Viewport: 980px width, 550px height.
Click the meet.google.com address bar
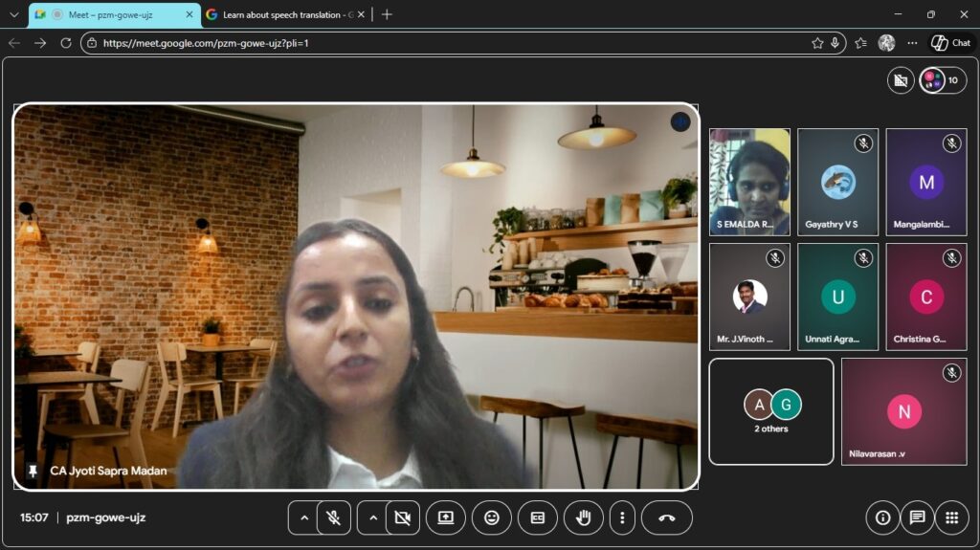point(450,43)
